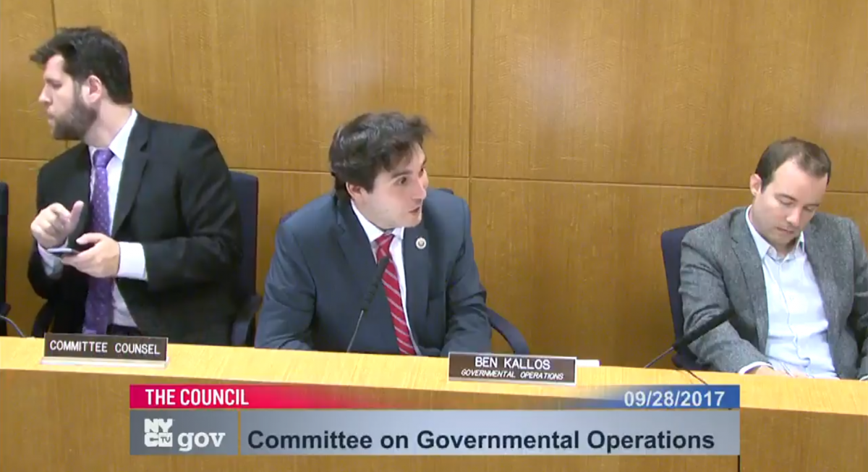Click the red THE COUNCIL banner label
The height and width of the screenshot is (472, 868).
[x=197, y=397]
